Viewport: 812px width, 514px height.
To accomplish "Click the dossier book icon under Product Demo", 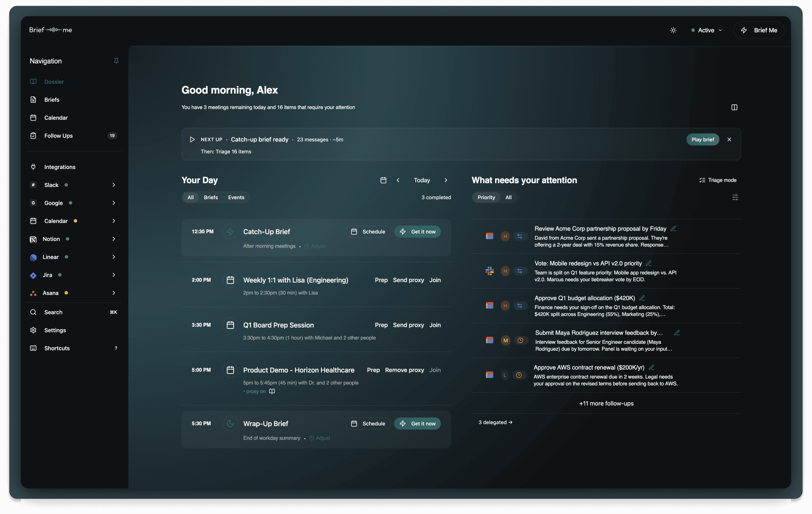I will pos(272,391).
